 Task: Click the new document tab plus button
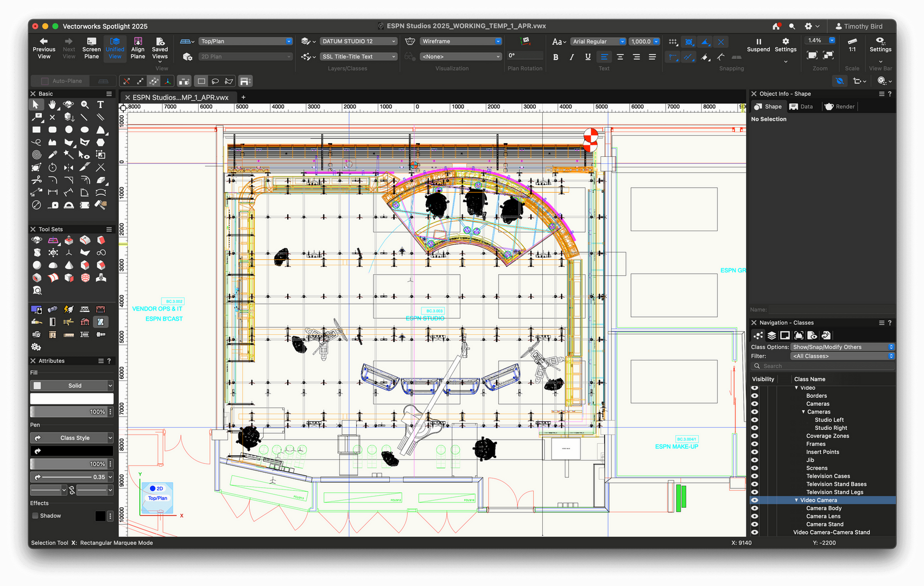243,98
